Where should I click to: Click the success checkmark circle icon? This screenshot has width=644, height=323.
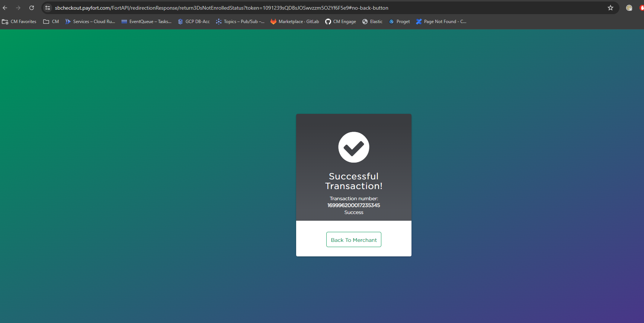[354, 147]
